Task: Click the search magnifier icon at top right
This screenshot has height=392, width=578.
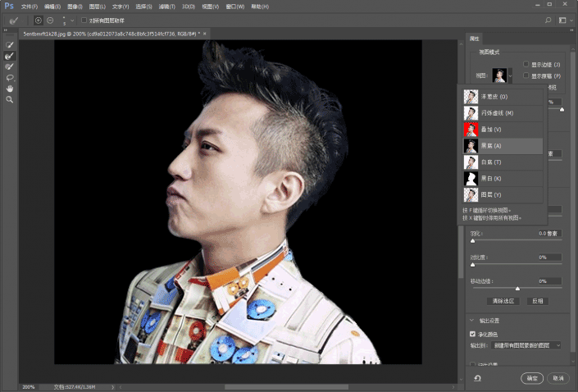Action: [548, 21]
